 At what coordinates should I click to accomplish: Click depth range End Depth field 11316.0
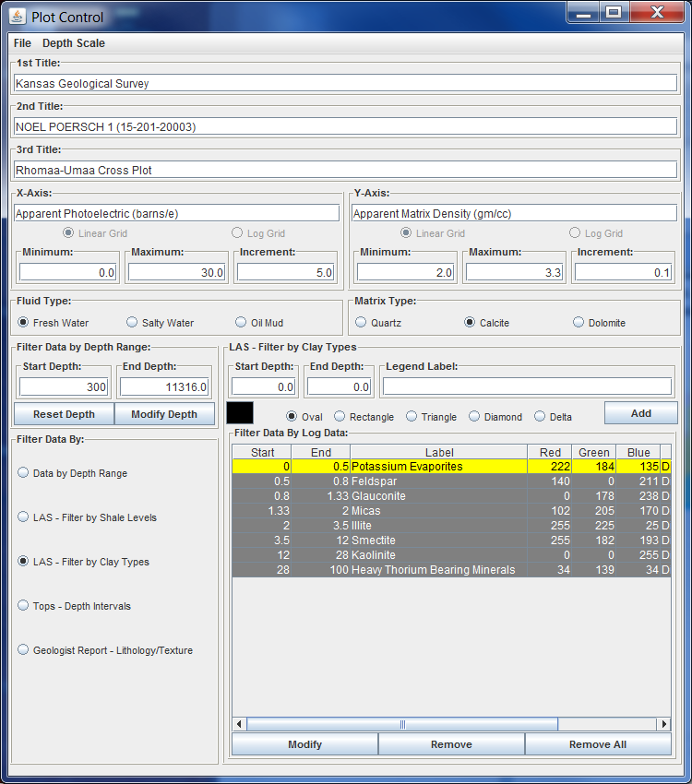point(164,386)
